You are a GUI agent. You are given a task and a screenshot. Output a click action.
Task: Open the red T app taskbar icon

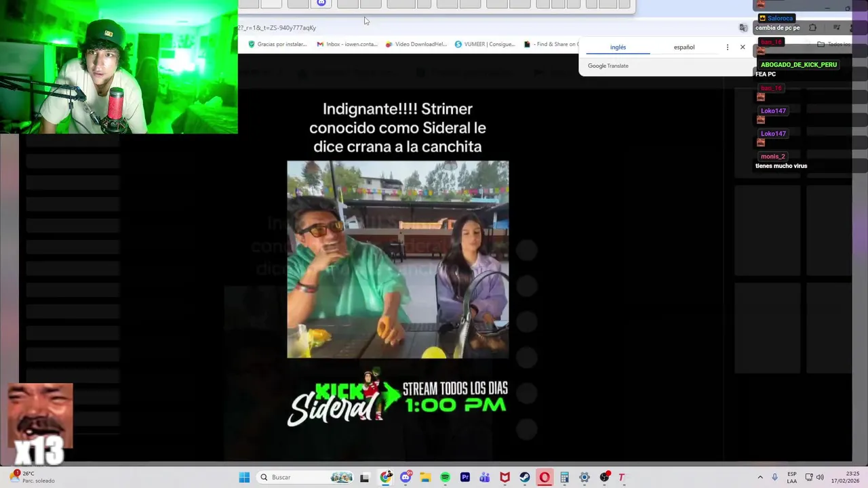[621, 477]
